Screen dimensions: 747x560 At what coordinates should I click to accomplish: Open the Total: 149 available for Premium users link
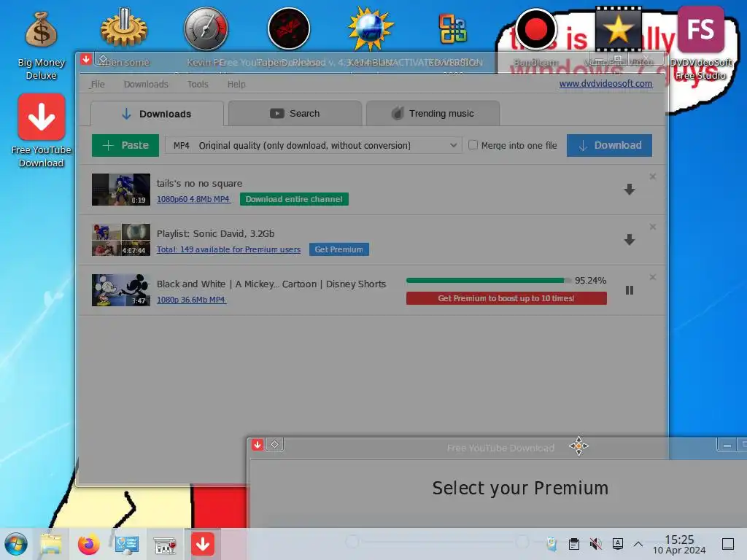(x=228, y=249)
